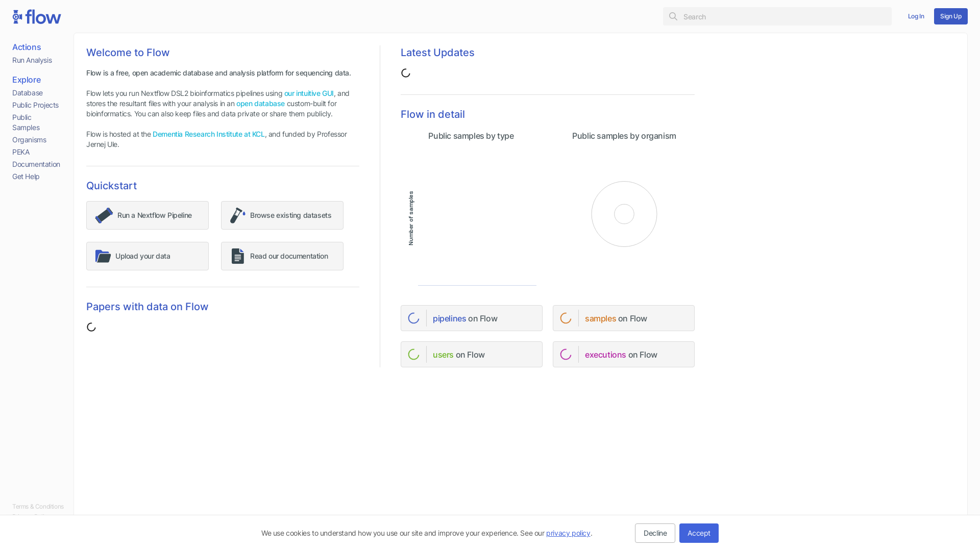Open the pipelines on Flow card
Viewport: 980px width, 551px height.
[472, 318]
